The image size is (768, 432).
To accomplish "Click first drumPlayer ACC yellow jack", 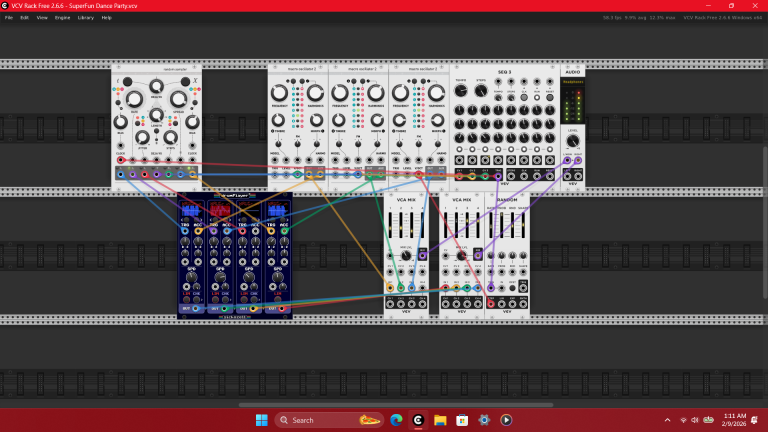I will pos(198,231).
